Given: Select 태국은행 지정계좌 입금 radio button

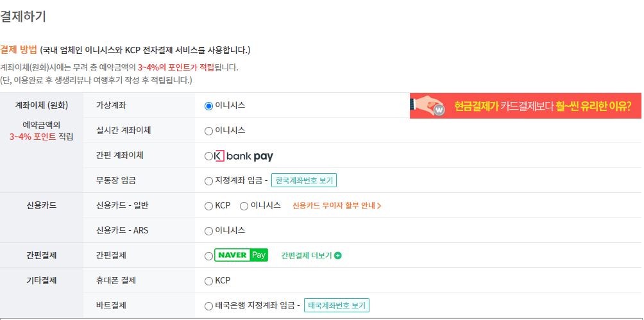Looking at the screenshot, I should pyautogui.click(x=208, y=307).
